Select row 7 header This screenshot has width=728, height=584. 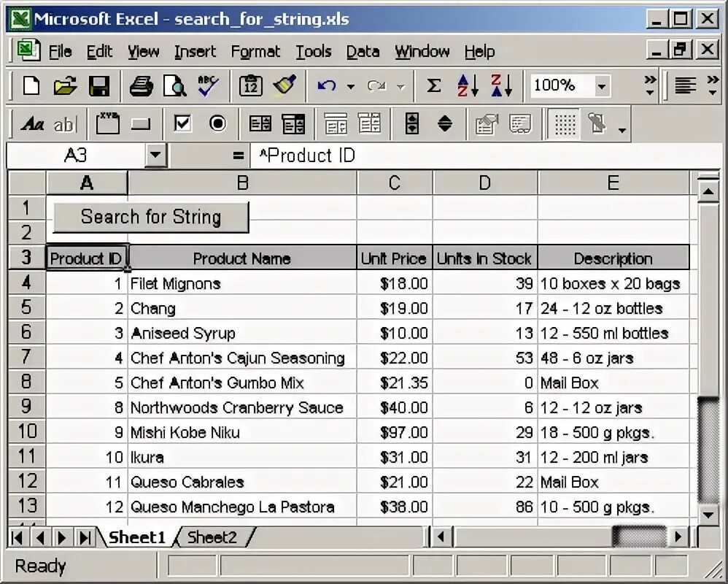point(26,356)
